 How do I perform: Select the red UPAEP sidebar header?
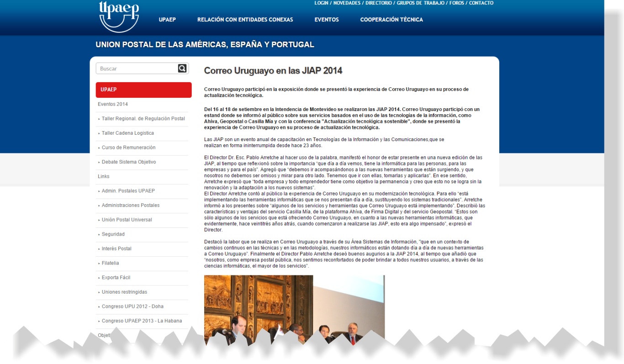143,90
